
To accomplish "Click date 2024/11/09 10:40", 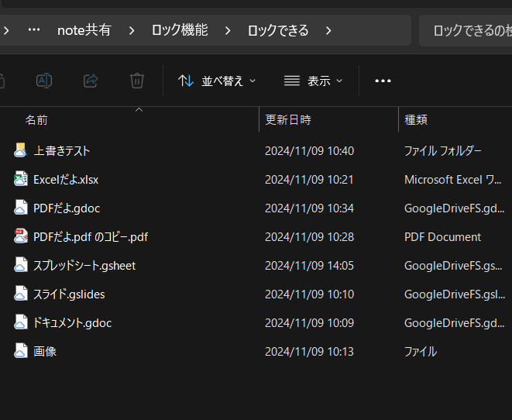I will (x=309, y=151).
